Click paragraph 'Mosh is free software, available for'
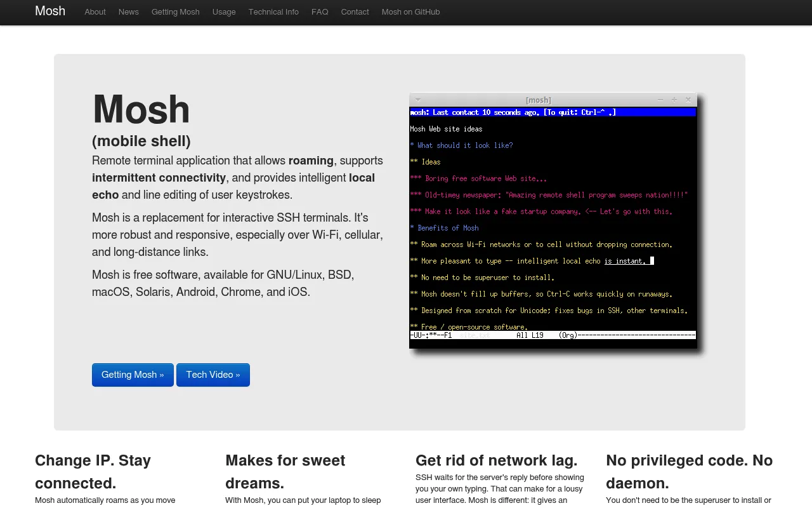812x508 pixels. (x=223, y=284)
